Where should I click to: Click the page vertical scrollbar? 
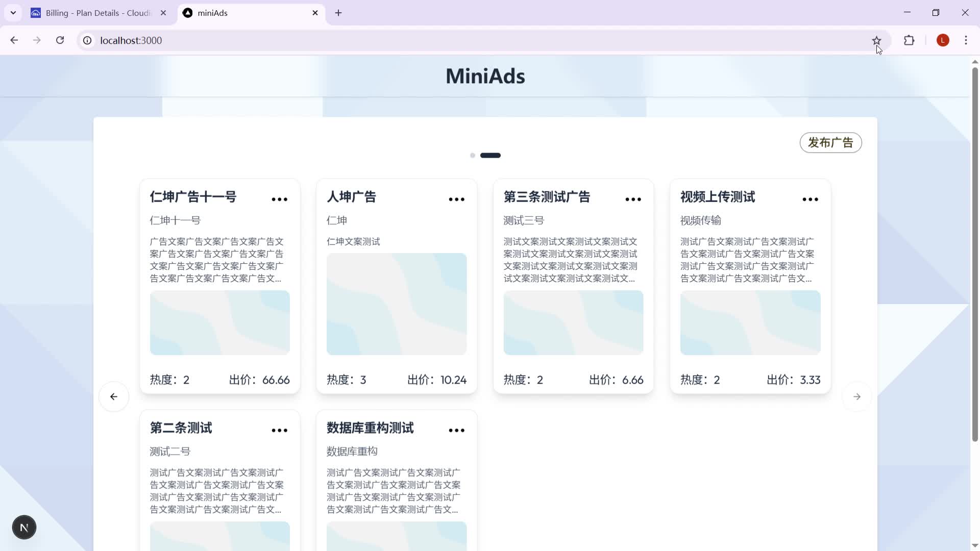click(x=974, y=254)
